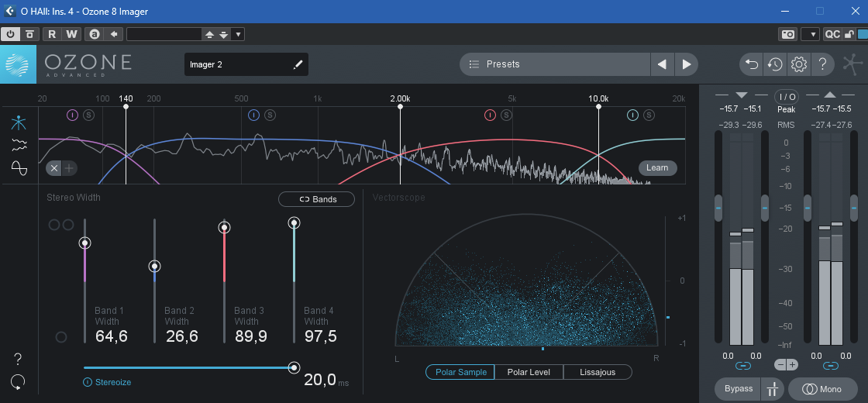The image size is (868, 403).
Task: Select next host preset down arrow
Action: (223, 34)
